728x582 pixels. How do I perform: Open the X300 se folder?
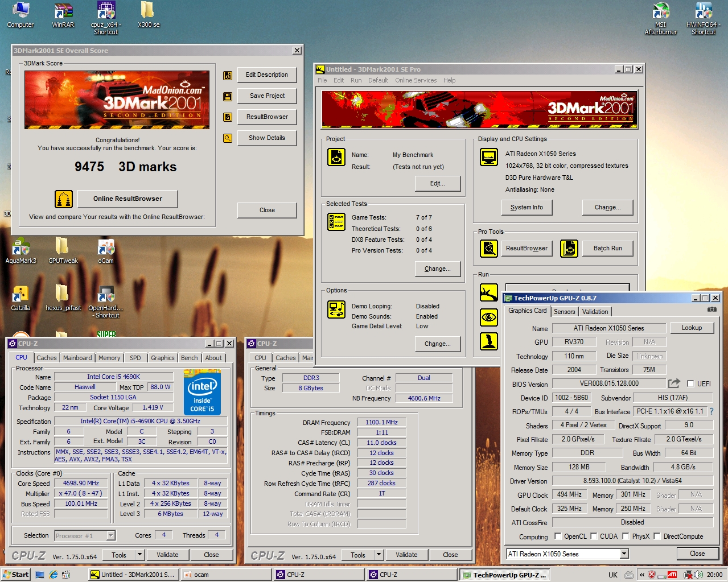pos(149,15)
